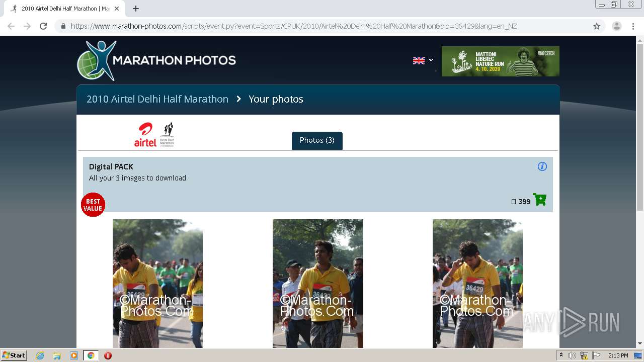Click the Airtel Delhi Half Marathon logo

pos(154,135)
